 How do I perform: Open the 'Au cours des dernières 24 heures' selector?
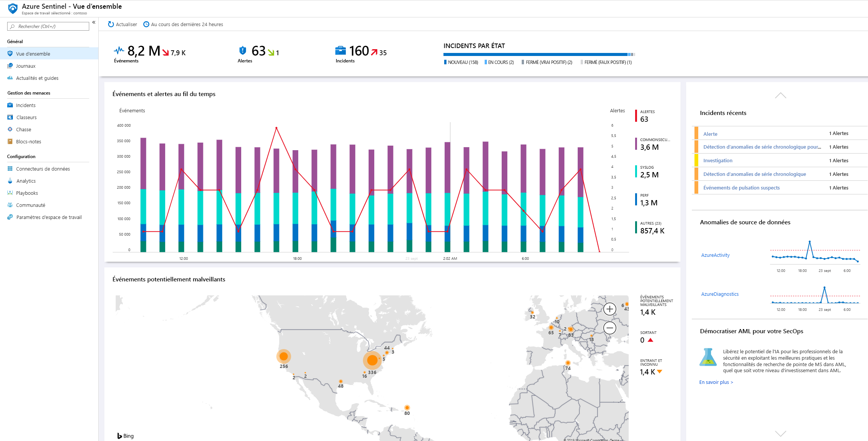point(183,24)
